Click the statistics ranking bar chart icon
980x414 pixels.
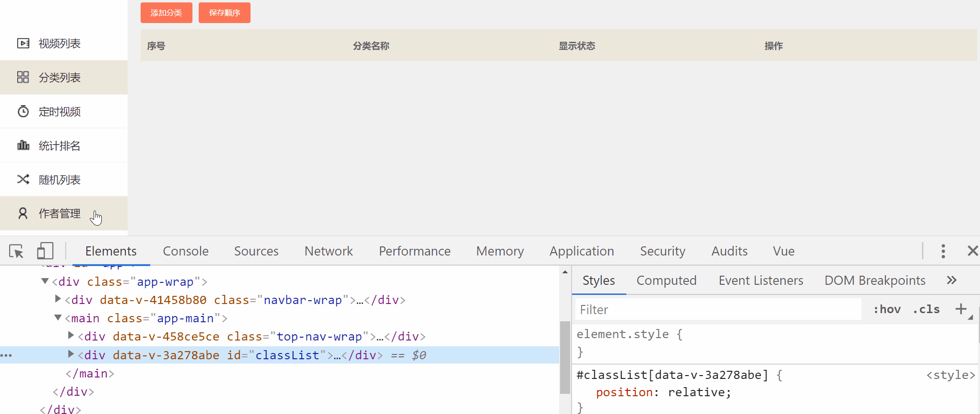pos(23,145)
